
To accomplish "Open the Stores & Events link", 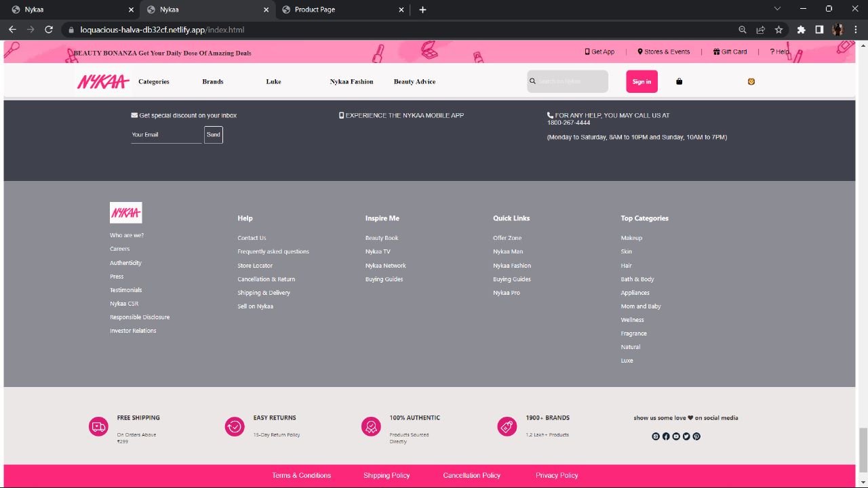I will pos(663,52).
